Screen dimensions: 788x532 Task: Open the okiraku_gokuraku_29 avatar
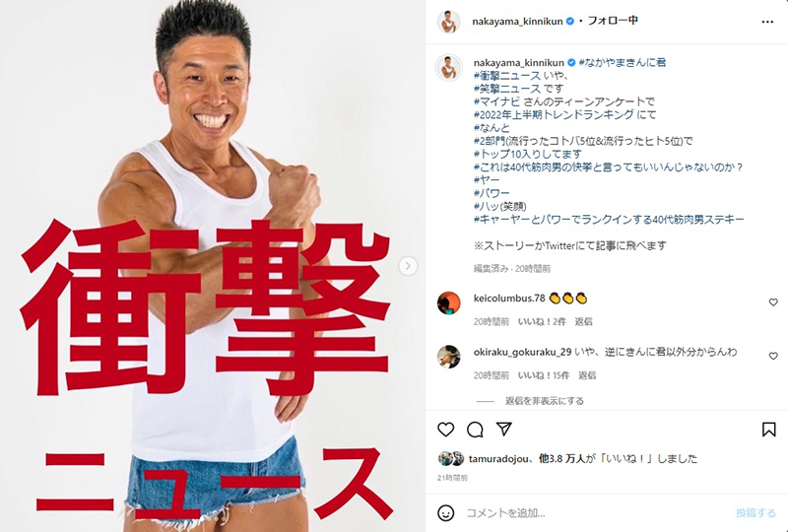449,357
